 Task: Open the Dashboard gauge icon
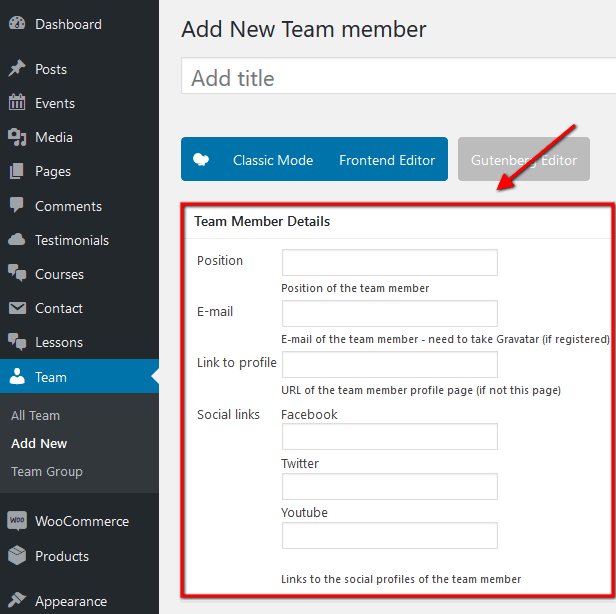pyautogui.click(x=17, y=24)
